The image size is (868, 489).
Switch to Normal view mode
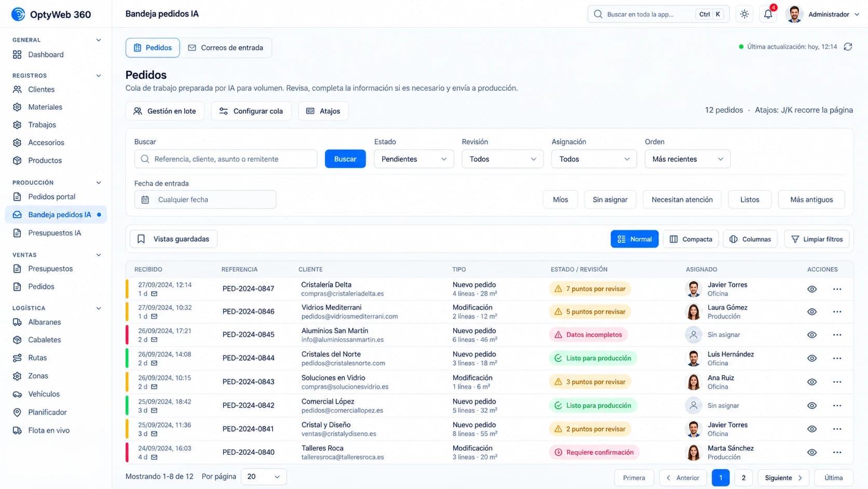[x=634, y=239]
